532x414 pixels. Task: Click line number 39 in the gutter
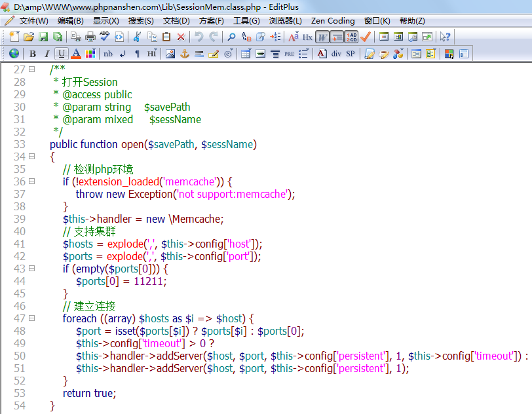click(20, 219)
